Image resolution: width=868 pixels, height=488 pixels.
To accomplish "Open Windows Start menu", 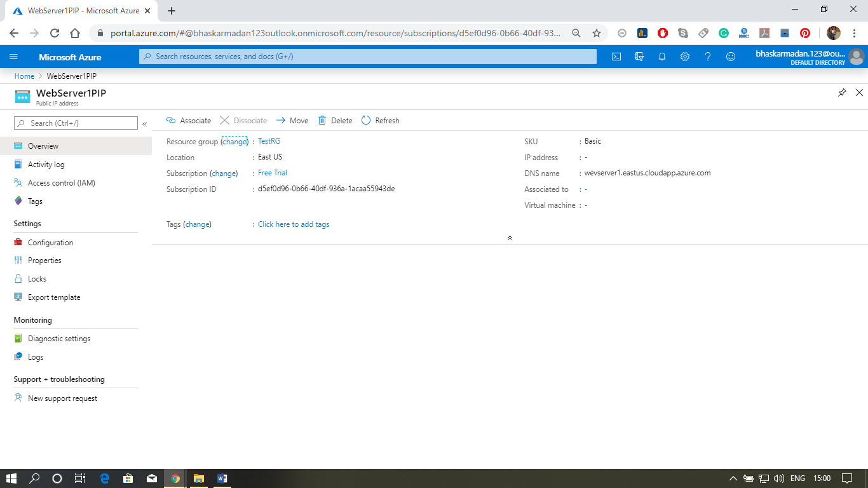I will point(11,478).
